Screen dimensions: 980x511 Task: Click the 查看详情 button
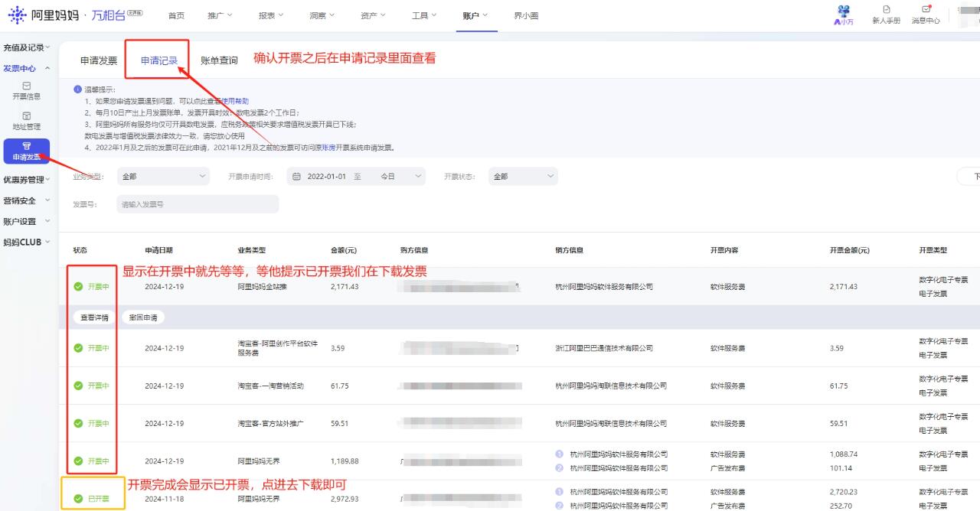pos(94,317)
